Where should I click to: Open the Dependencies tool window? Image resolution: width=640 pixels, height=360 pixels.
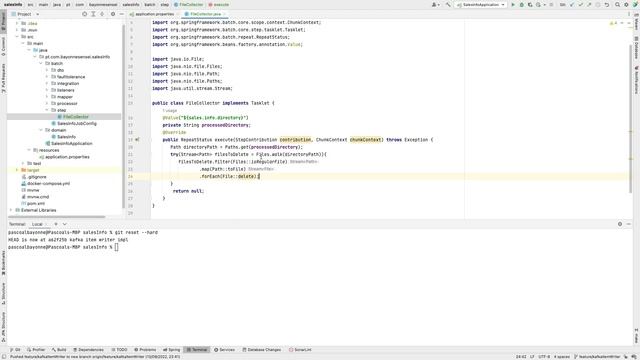(x=89, y=350)
